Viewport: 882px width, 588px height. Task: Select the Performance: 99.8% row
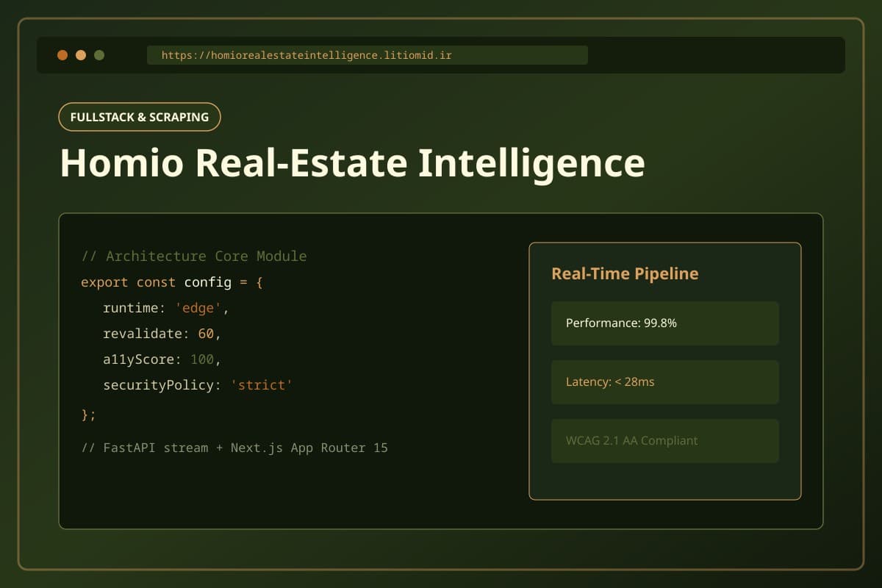(665, 323)
